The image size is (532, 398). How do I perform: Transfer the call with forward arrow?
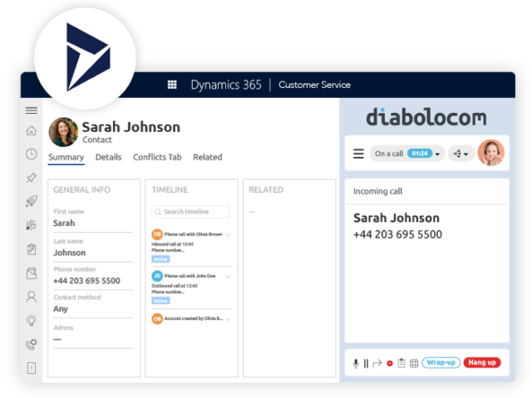pyautogui.click(x=377, y=363)
